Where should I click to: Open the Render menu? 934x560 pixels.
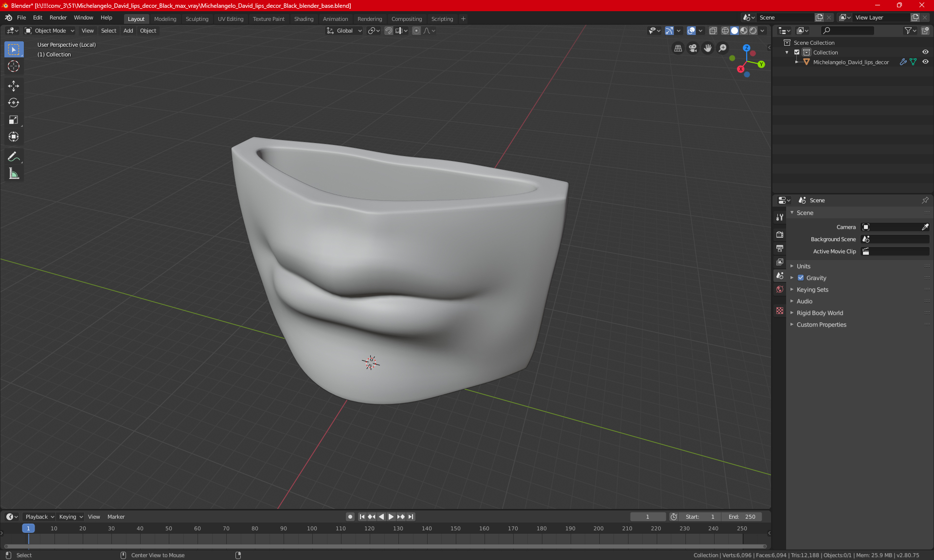point(58,17)
